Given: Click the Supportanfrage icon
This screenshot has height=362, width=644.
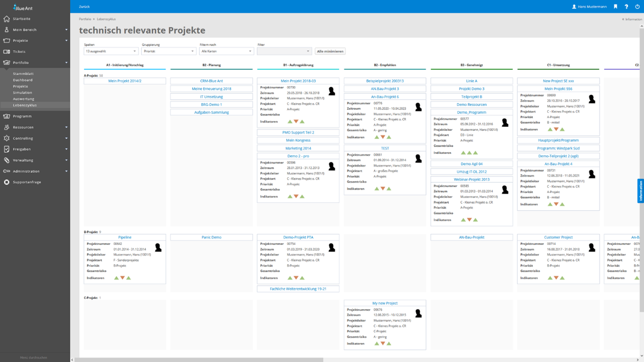Looking at the screenshot, I should click(x=7, y=182).
